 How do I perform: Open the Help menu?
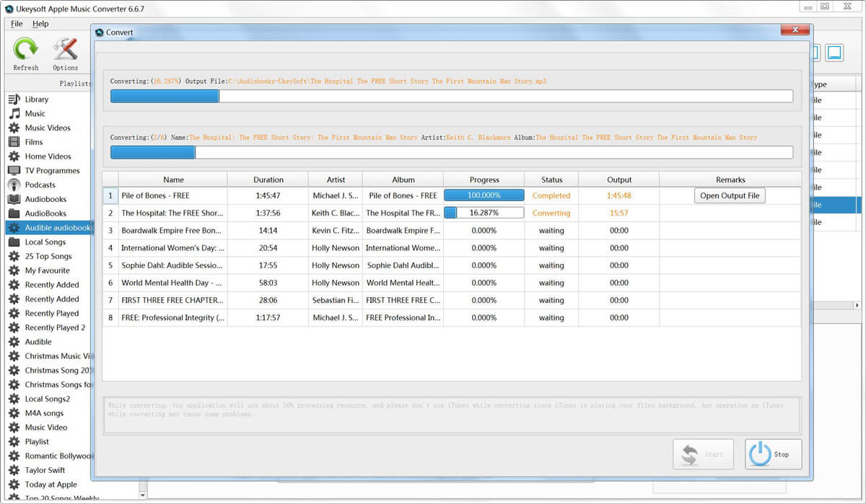coord(40,24)
